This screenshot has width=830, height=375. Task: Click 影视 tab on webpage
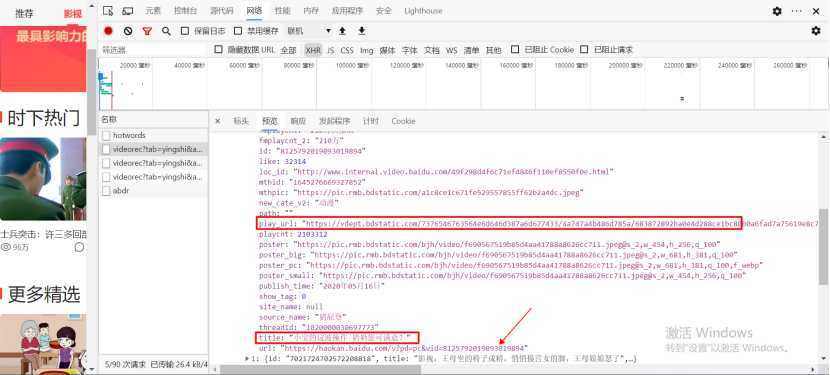[73, 14]
